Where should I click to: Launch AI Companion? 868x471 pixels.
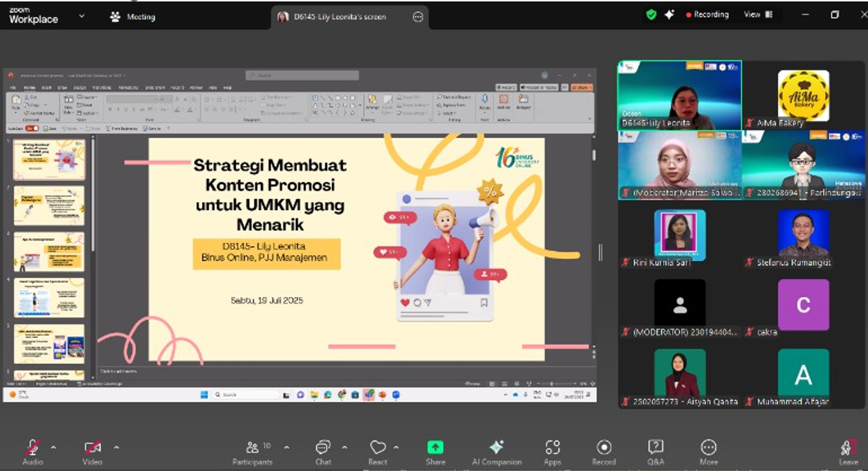[496, 447]
